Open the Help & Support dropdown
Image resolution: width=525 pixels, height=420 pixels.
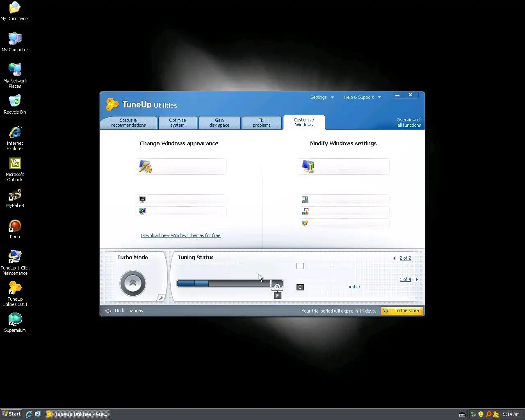[x=363, y=97]
